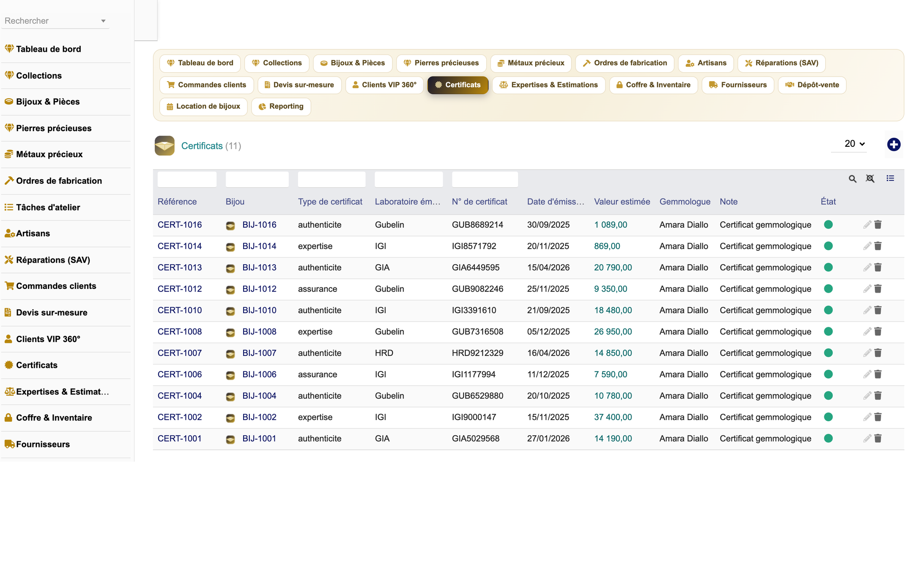924x572 pixels.
Task: Switch to the Bijoux & Pièces top tab
Action: [353, 63]
